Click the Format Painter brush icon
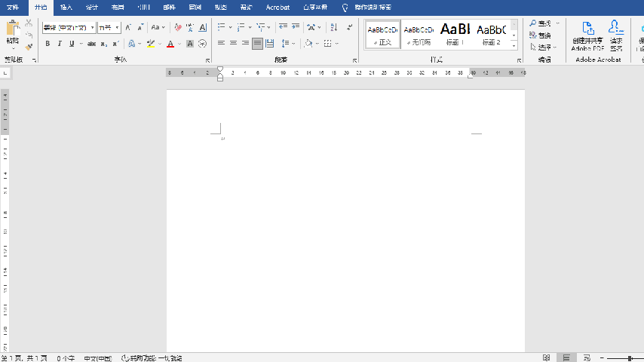This screenshot has height=362, width=644. pos(29,47)
